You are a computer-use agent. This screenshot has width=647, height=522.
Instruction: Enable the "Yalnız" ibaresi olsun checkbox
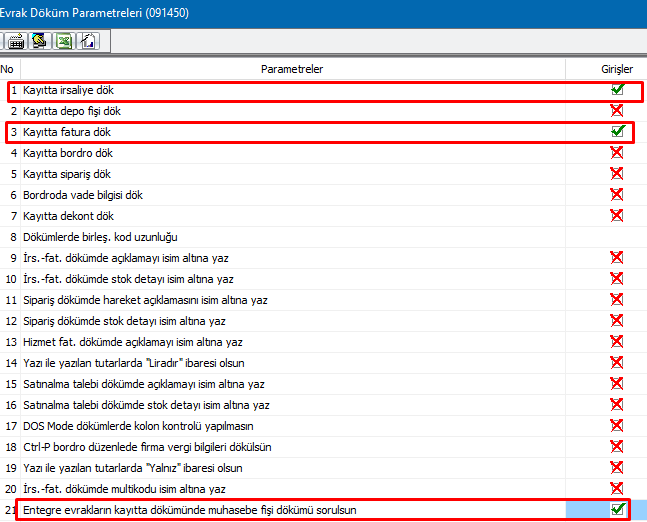coord(617,468)
